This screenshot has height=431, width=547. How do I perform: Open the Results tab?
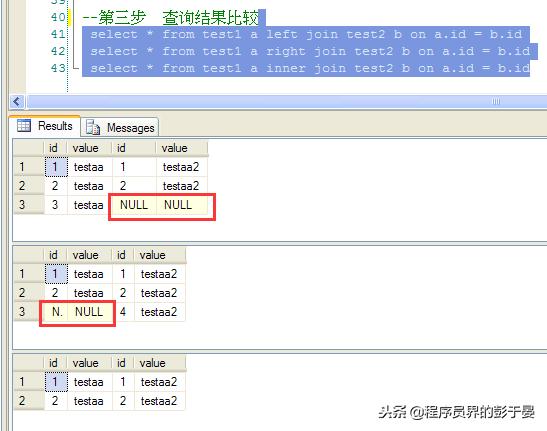[45, 126]
